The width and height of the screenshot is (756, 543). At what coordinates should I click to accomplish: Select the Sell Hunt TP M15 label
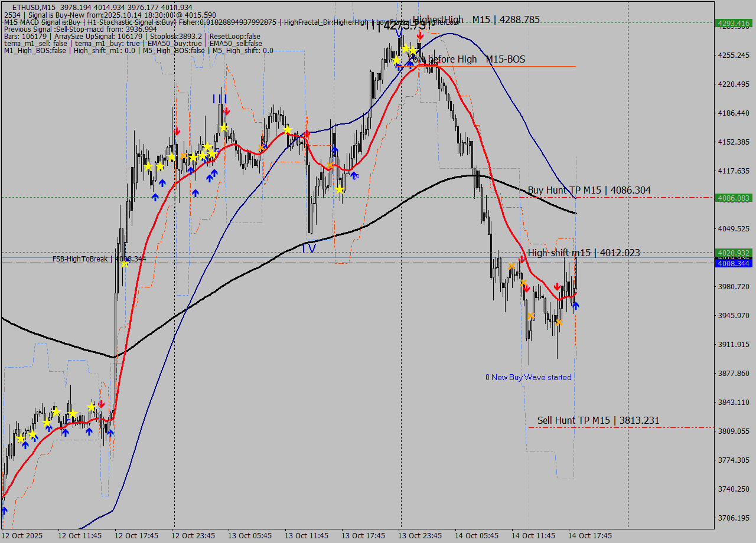pyautogui.click(x=598, y=420)
